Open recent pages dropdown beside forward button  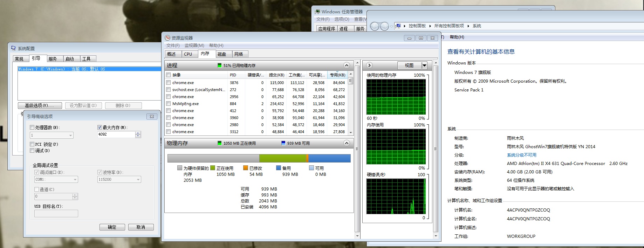click(391, 27)
